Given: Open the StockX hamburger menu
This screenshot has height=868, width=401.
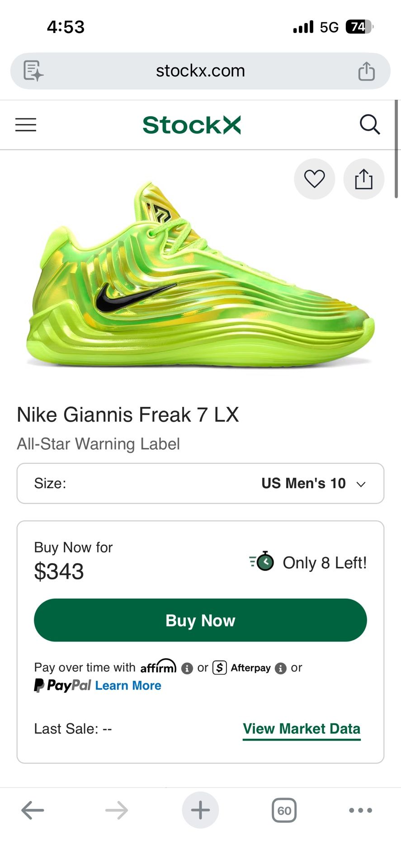Looking at the screenshot, I should (x=26, y=125).
